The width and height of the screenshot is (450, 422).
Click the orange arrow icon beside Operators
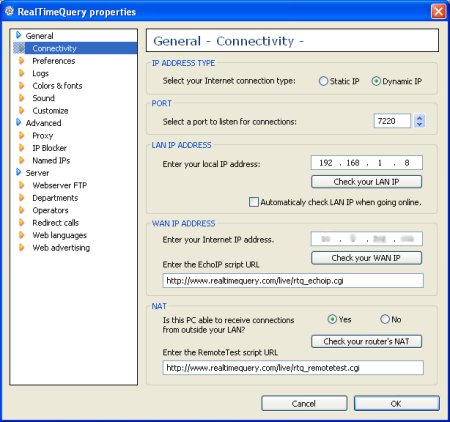tap(22, 210)
